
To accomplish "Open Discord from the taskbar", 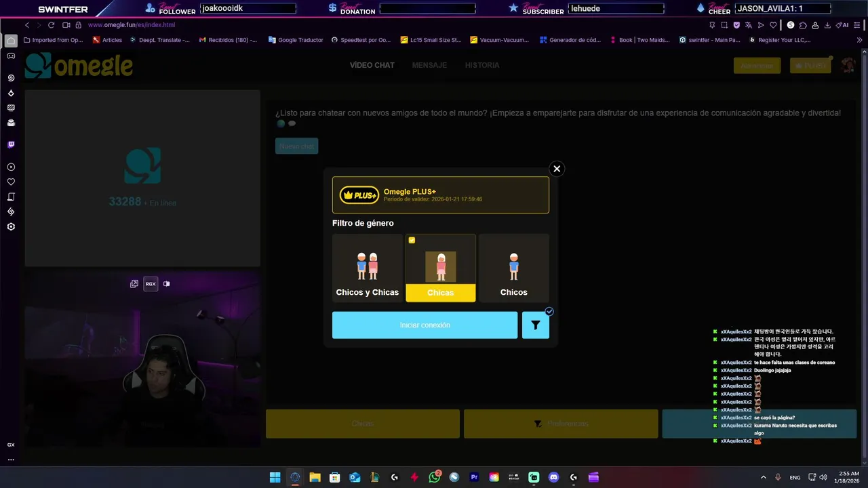I will pos(553,477).
